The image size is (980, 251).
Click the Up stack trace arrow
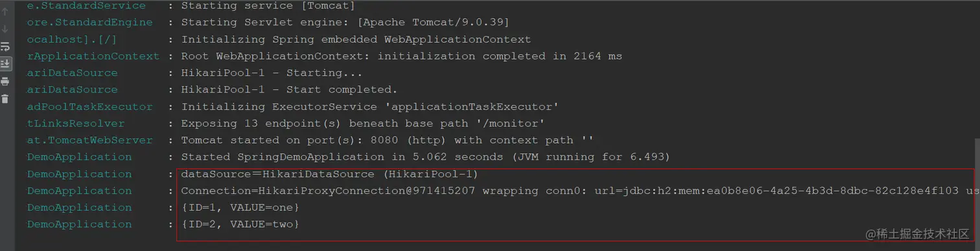coord(5,12)
